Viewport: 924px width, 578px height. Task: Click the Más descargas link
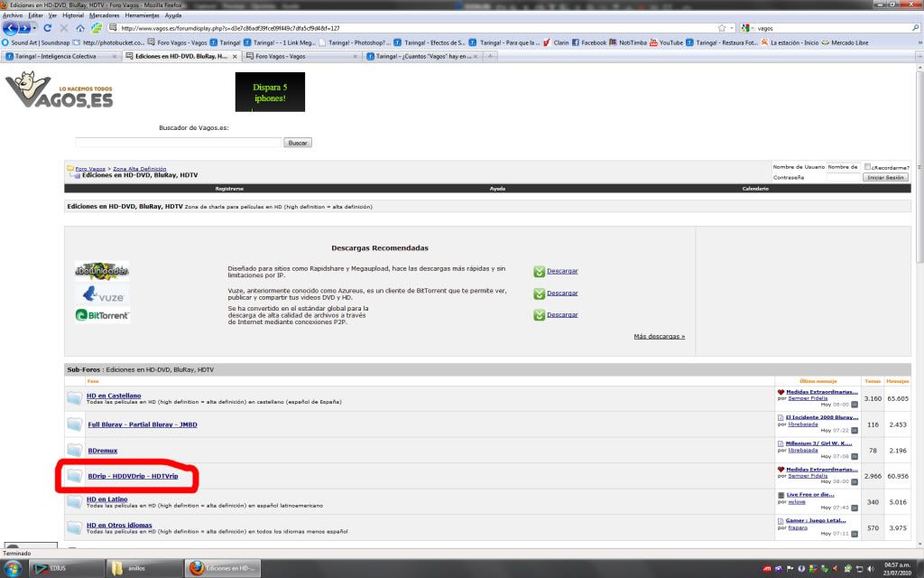coord(659,336)
